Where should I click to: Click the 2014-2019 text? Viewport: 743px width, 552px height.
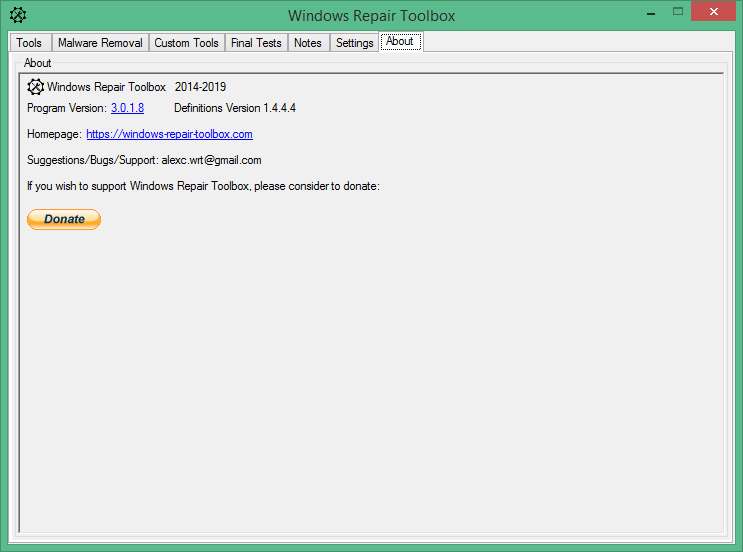(200, 87)
